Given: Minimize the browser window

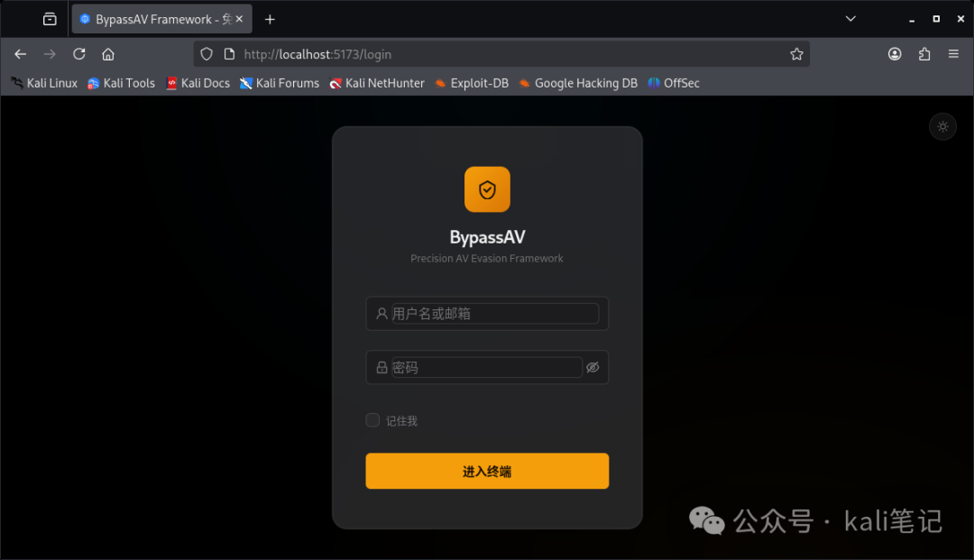Looking at the screenshot, I should 912,19.
